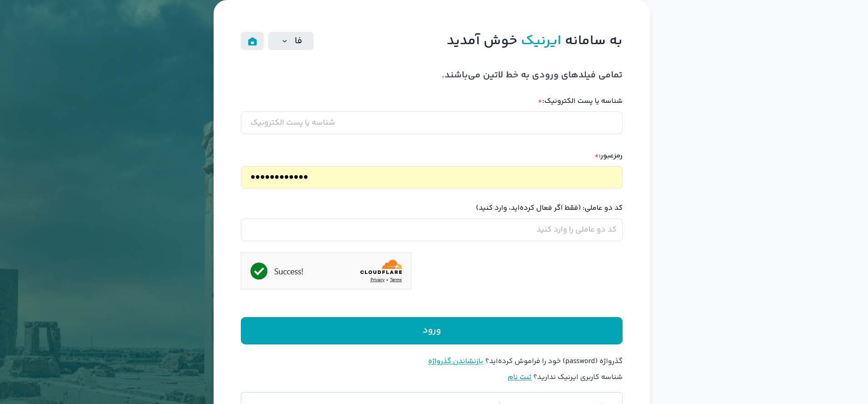This screenshot has width=868, height=404.
Task: Click the chevron arrow beside فا
Action: click(284, 41)
